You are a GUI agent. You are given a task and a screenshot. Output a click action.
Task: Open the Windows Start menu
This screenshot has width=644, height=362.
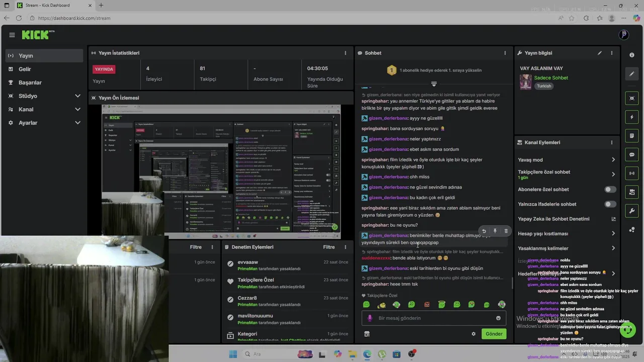click(x=233, y=354)
